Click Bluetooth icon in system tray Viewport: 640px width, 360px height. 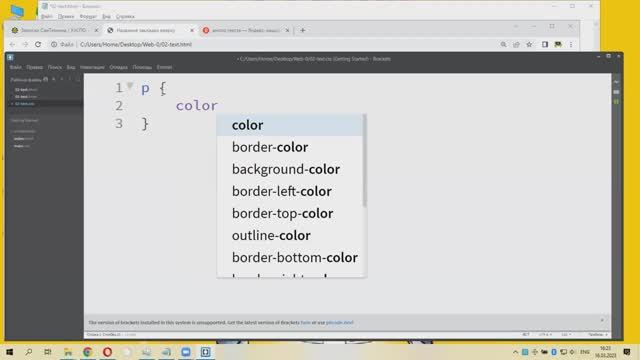(554, 352)
